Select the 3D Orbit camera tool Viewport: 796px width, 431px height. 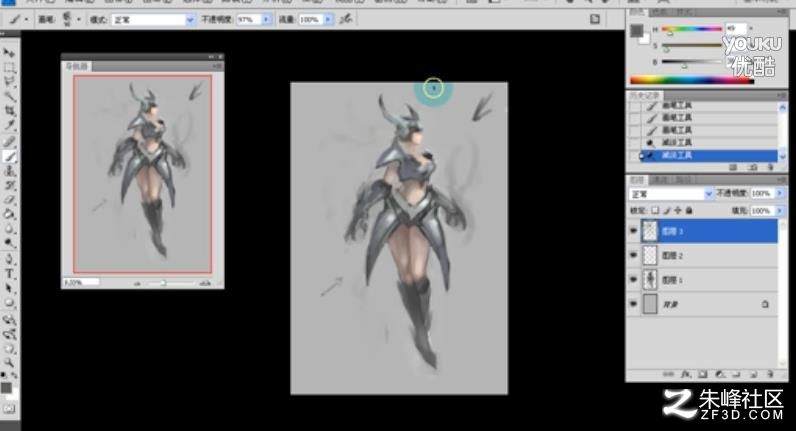click(x=9, y=334)
